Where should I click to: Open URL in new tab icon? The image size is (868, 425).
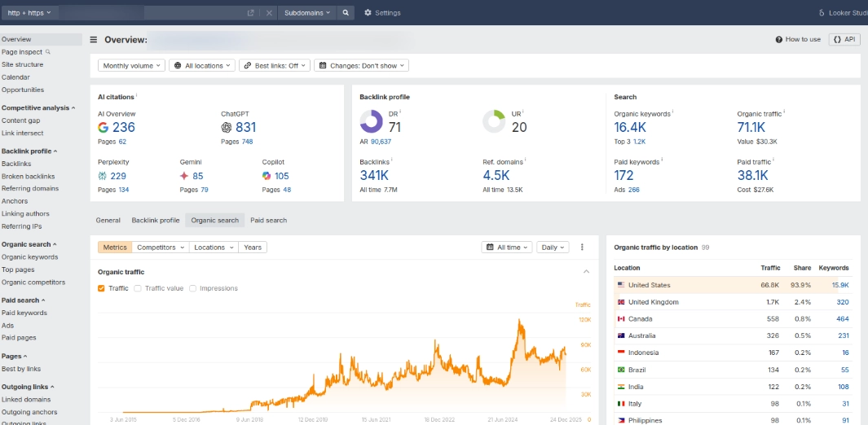[x=251, y=13]
